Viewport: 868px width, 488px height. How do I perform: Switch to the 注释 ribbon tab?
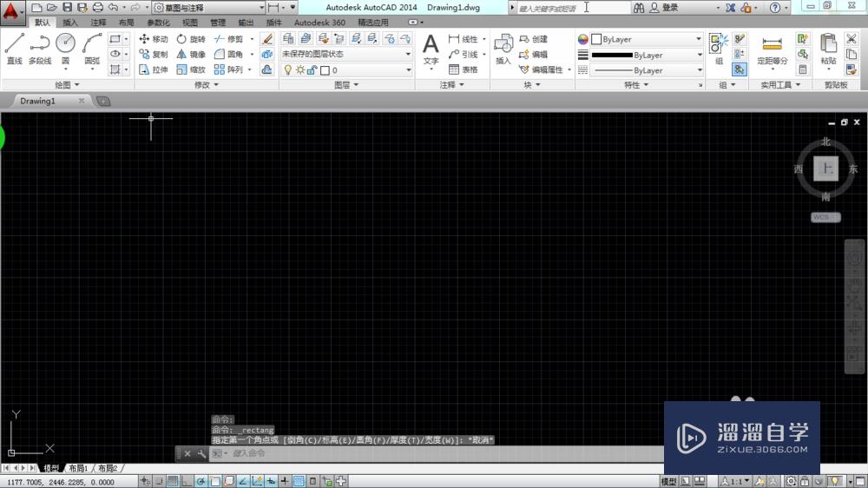click(x=98, y=23)
